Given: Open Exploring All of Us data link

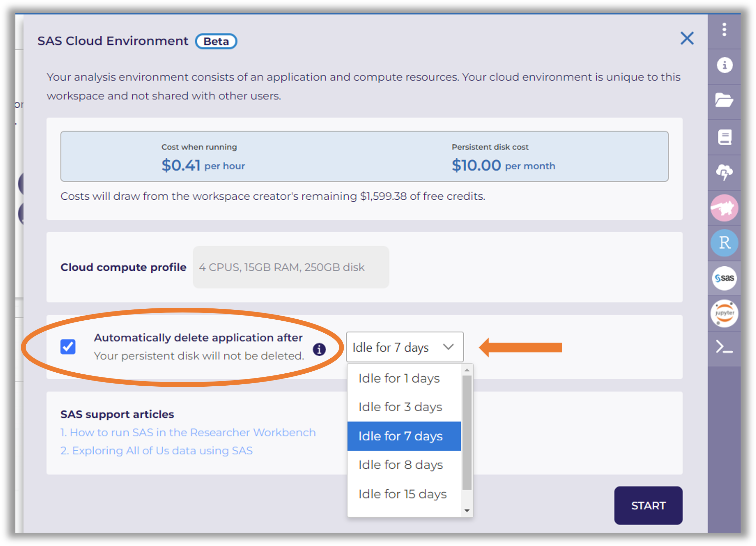Looking at the screenshot, I should click(x=156, y=451).
